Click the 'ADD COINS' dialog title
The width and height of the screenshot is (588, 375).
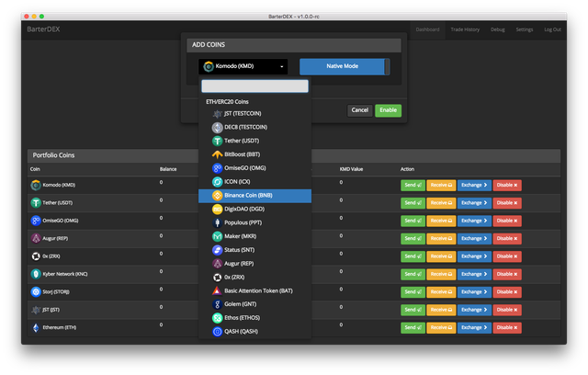pos(209,45)
